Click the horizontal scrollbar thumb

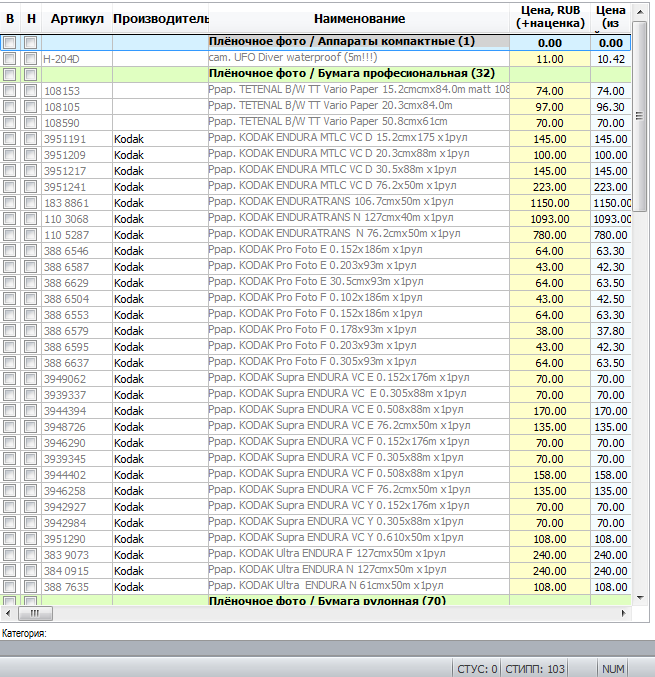pyautogui.click(x=35, y=613)
